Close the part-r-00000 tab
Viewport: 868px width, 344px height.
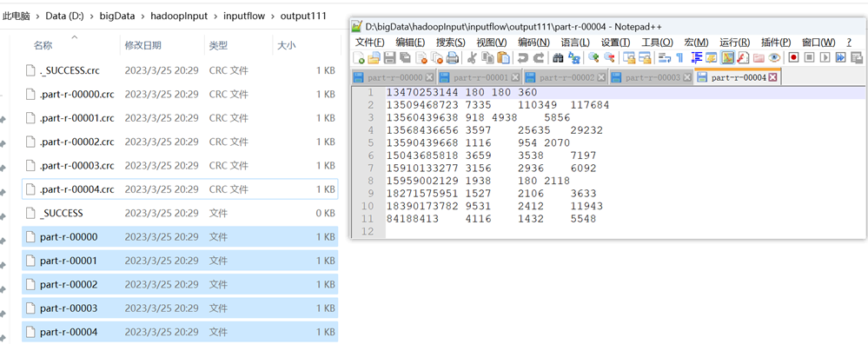point(429,78)
